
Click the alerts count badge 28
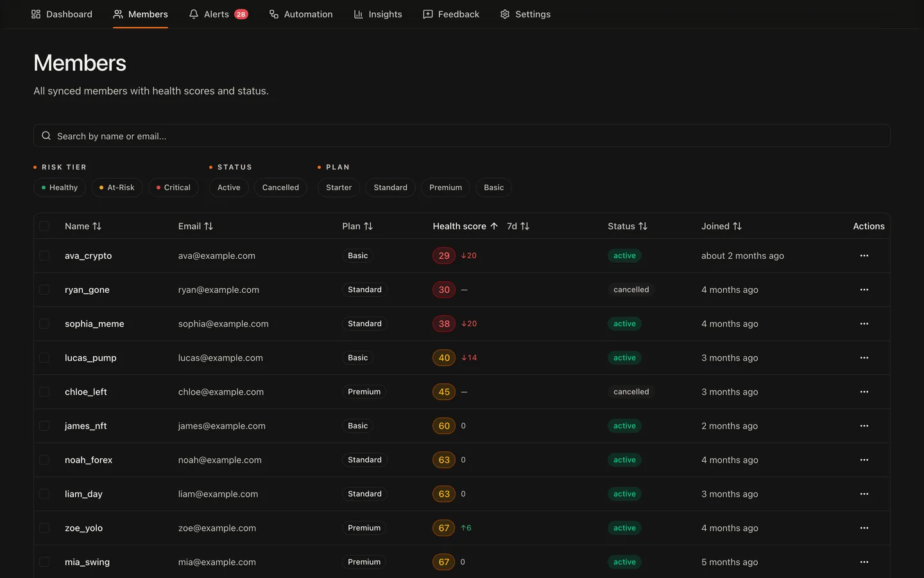point(241,14)
